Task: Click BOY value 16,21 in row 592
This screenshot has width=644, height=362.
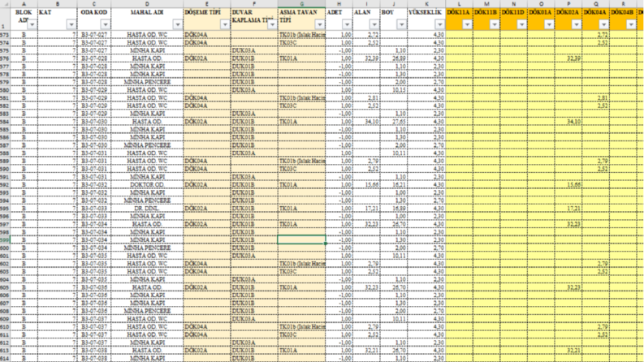Action: tap(393, 185)
